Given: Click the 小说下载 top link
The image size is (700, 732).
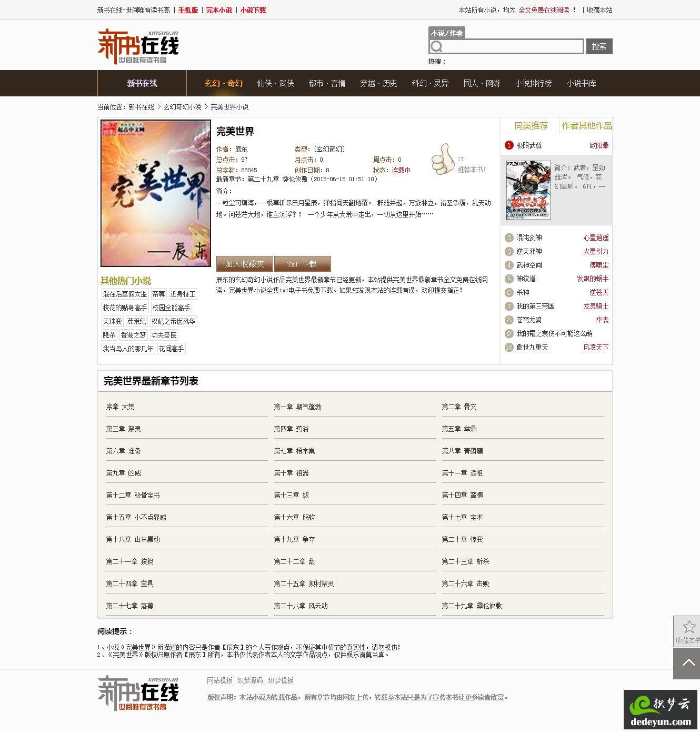Looking at the screenshot, I should 253,10.
